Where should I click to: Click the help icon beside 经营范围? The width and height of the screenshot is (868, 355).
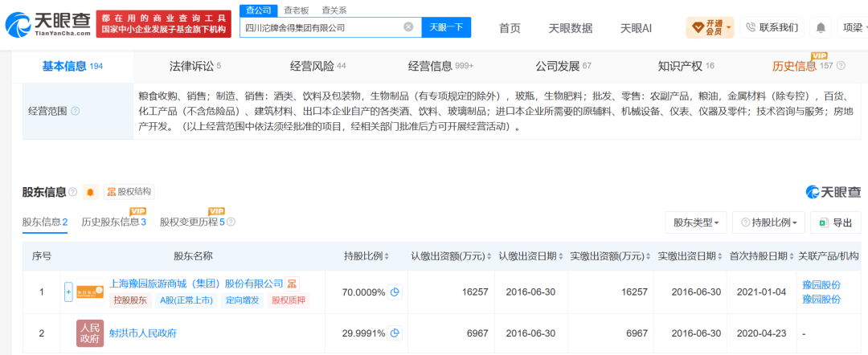76,111
